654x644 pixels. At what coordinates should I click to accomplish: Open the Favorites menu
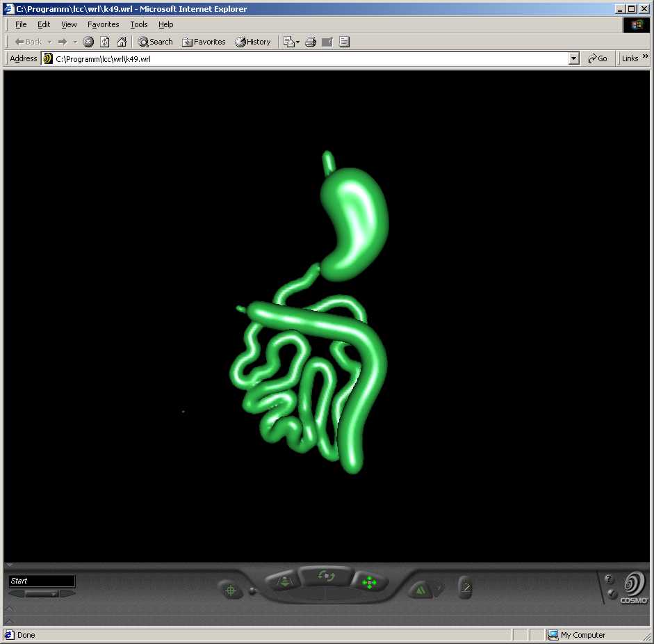click(103, 24)
